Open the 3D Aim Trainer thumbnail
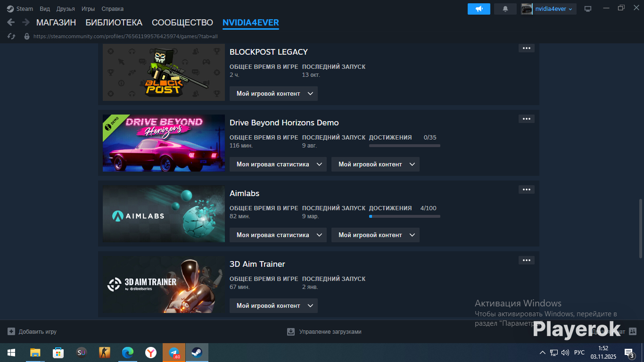This screenshot has width=644, height=362. (164, 284)
